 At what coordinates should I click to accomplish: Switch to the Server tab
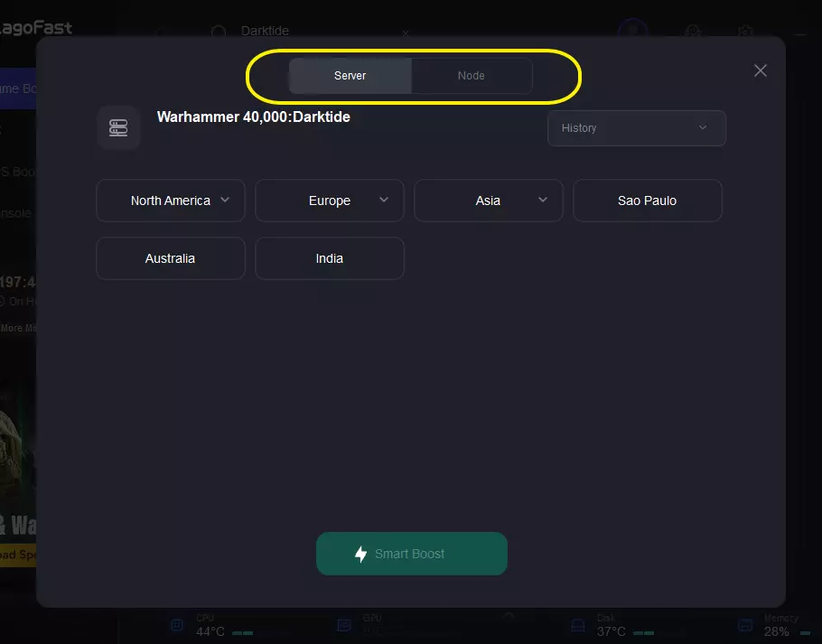click(350, 76)
